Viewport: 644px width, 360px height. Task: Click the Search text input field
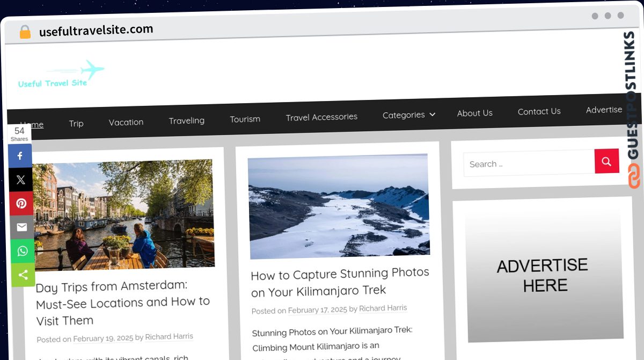[529, 164]
